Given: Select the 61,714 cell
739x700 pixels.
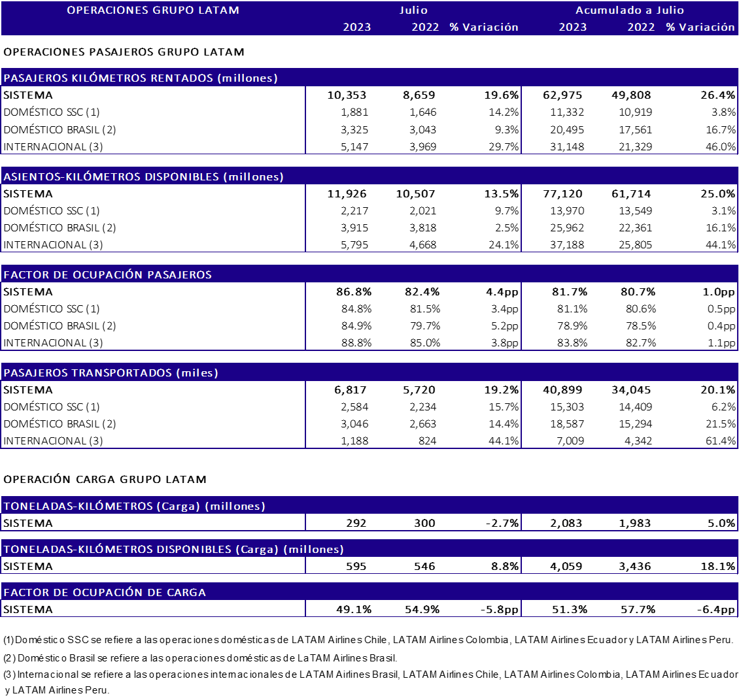Looking at the screenshot, I should 631,193.
